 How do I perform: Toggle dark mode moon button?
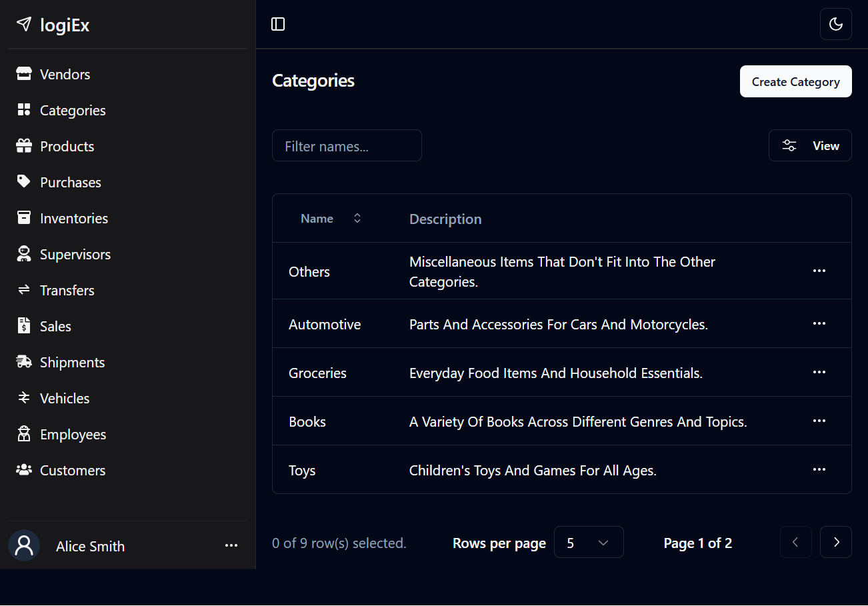[836, 24]
